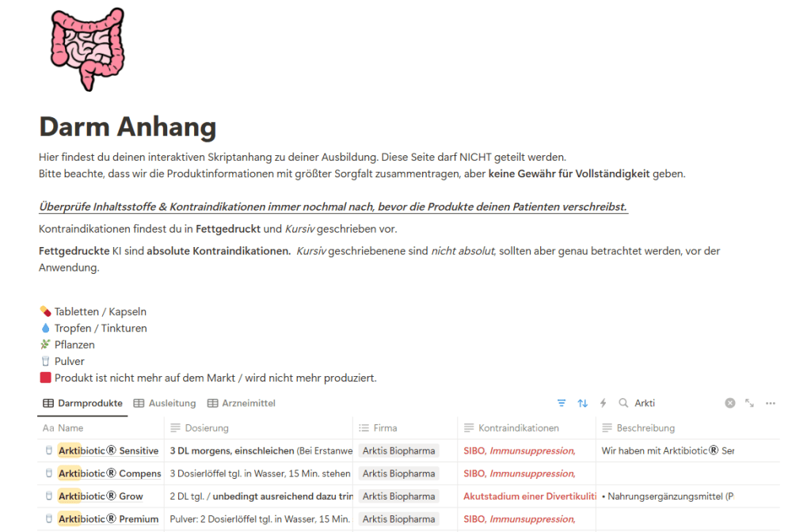Click the page title 'Darm Anhang'

coord(128,127)
